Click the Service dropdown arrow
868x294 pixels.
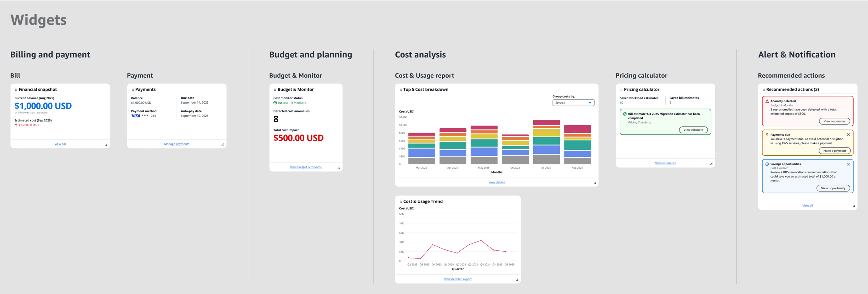tap(590, 103)
